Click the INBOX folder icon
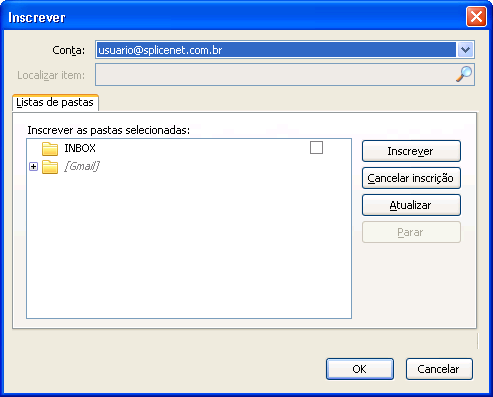Viewport: 493px width, 397px height. pyautogui.click(x=50, y=149)
